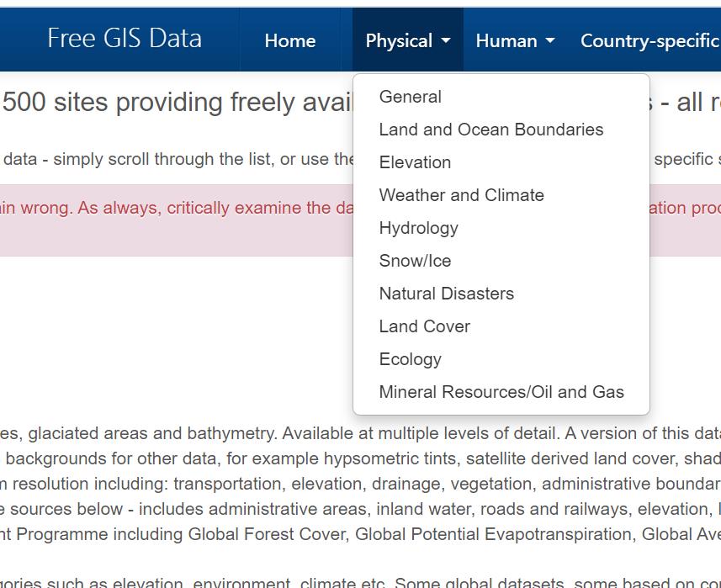Open Mineral Resources/Oil and Gas

[x=501, y=392]
